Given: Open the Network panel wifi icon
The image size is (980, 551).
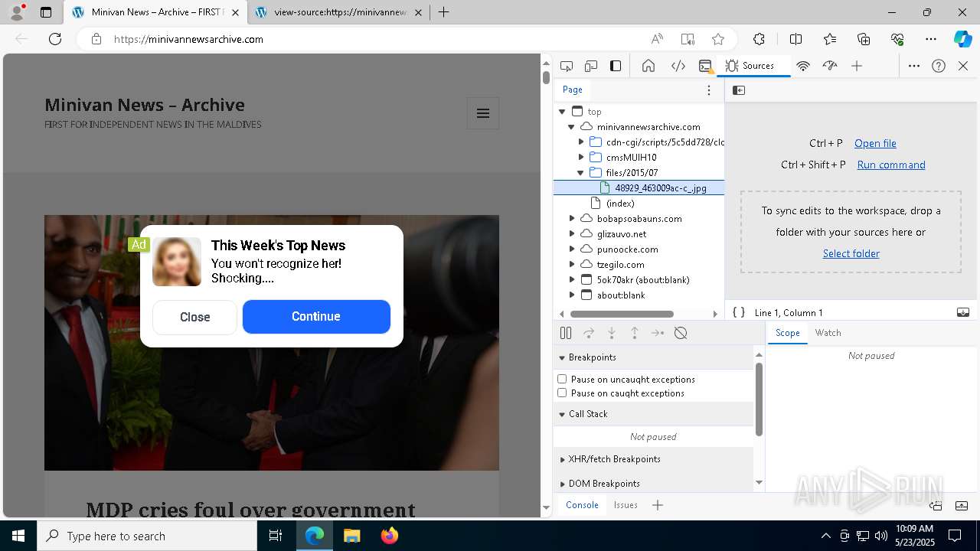Looking at the screenshot, I should point(803,66).
